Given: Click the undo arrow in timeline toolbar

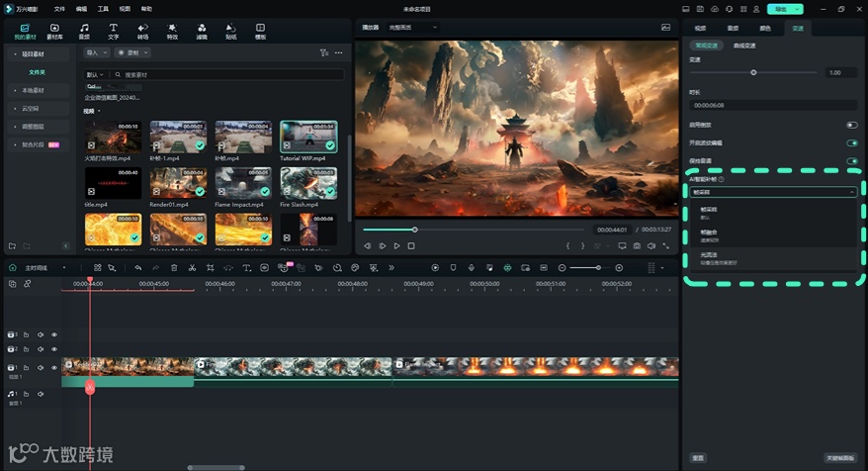Looking at the screenshot, I should tap(138, 268).
